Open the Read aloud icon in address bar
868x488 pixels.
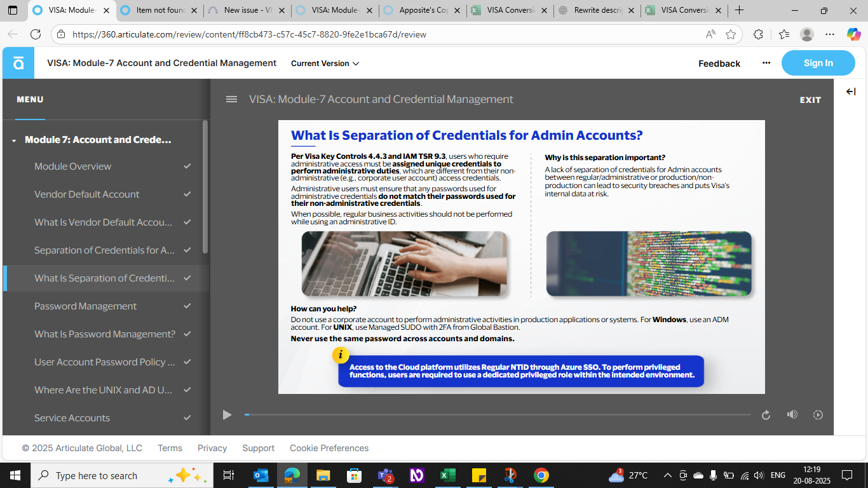710,34
